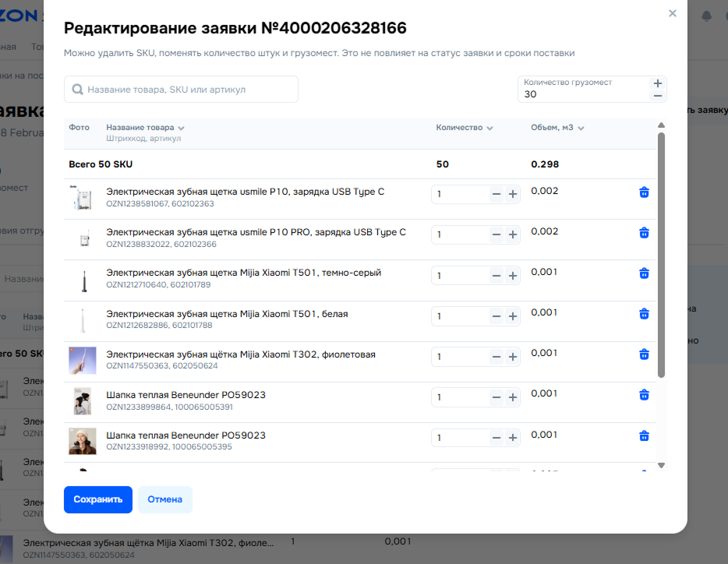Delete Mijia Xiaomi T302 фиолетовая item

point(644,354)
